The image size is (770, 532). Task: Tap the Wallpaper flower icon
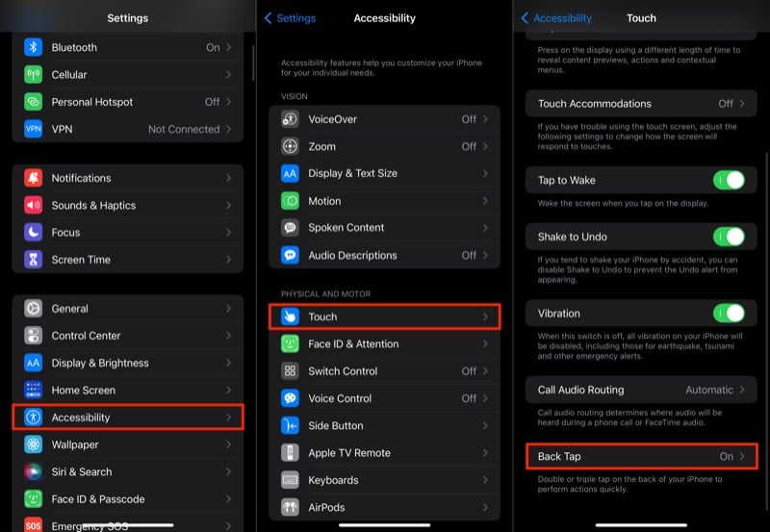coord(34,444)
